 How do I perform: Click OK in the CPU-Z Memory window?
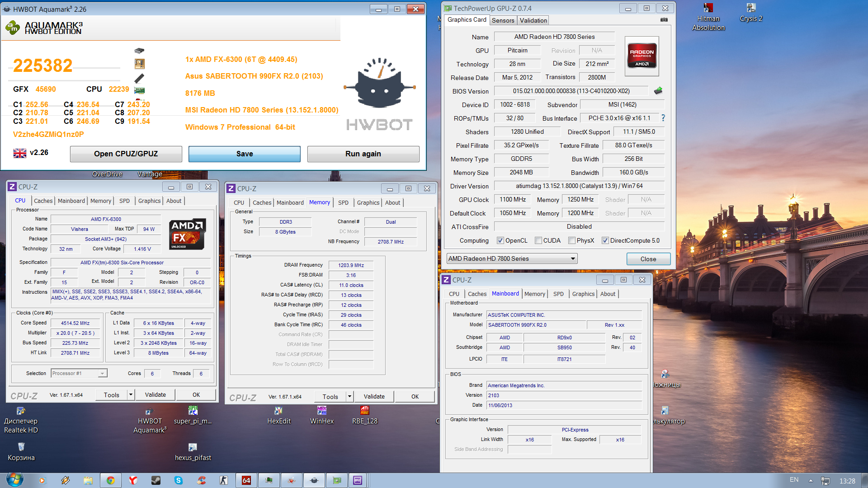(415, 396)
